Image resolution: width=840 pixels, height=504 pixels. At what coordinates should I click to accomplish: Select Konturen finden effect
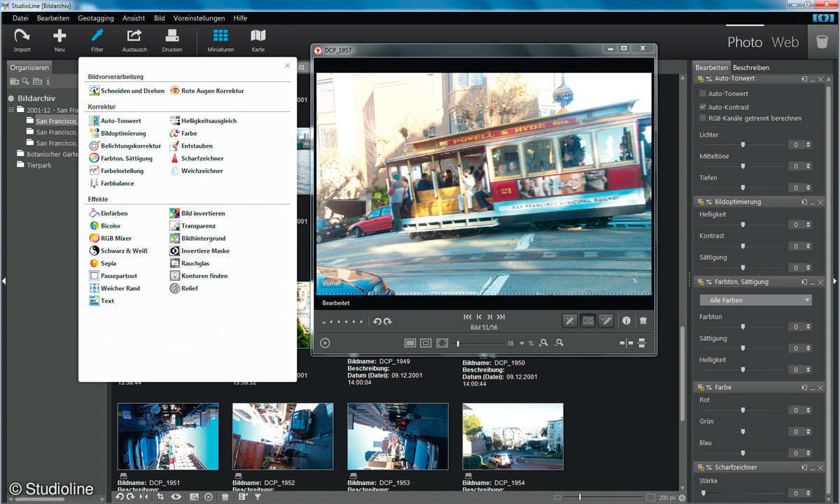(199, 276)
